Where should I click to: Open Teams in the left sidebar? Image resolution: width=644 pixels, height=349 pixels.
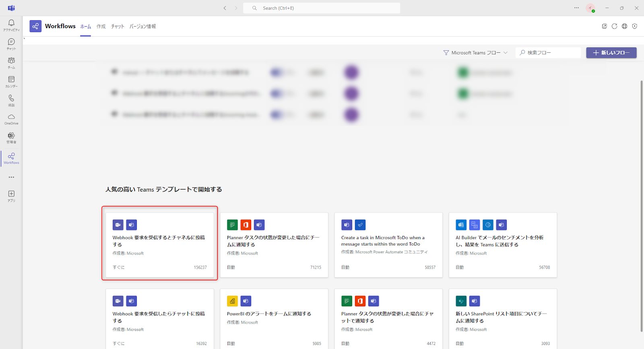11,63
